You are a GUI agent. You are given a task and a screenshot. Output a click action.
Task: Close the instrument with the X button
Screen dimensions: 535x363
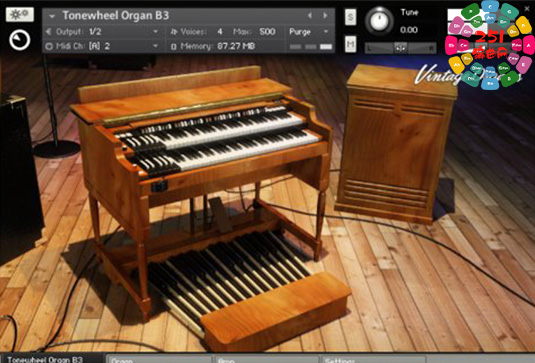(x=527, y=9)
